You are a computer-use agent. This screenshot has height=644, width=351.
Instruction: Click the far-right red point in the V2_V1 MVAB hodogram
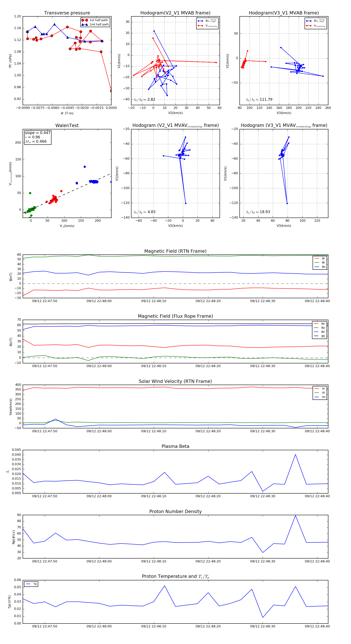[x=216, y=62]
